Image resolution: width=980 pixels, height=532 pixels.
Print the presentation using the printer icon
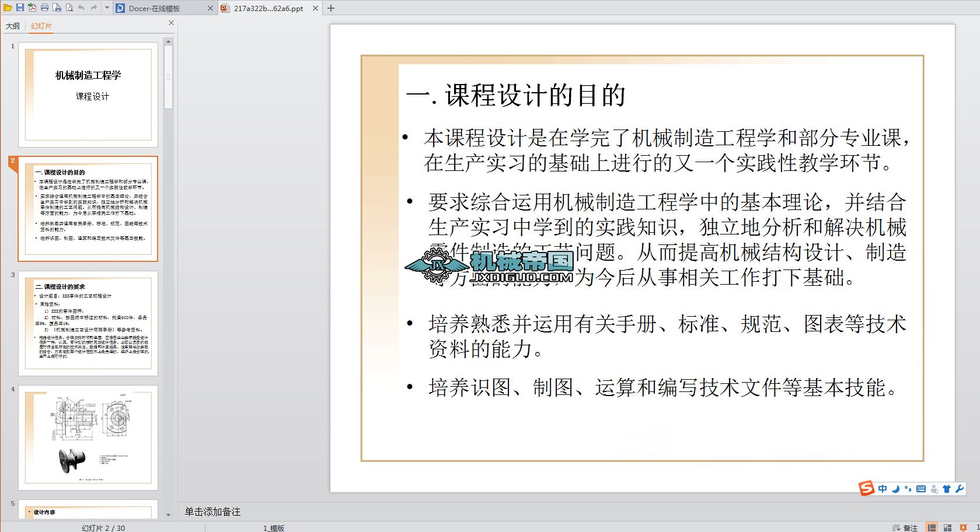[x=44, y=8]
